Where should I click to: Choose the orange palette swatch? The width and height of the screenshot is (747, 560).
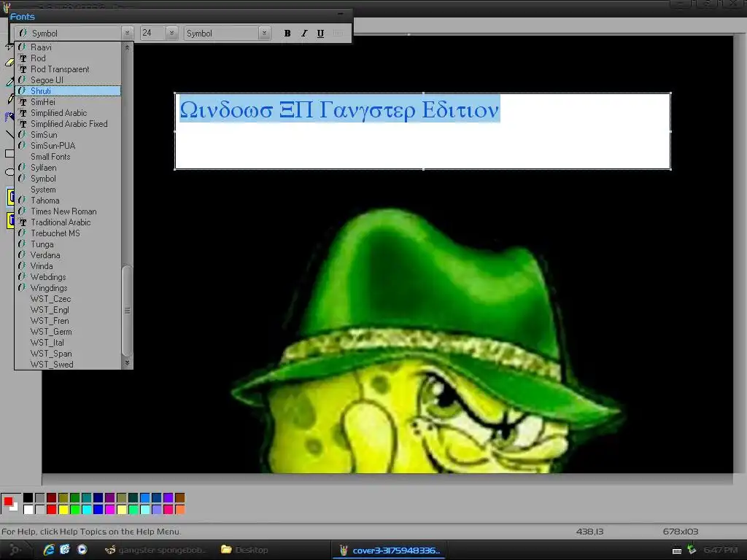click(179, 510)
